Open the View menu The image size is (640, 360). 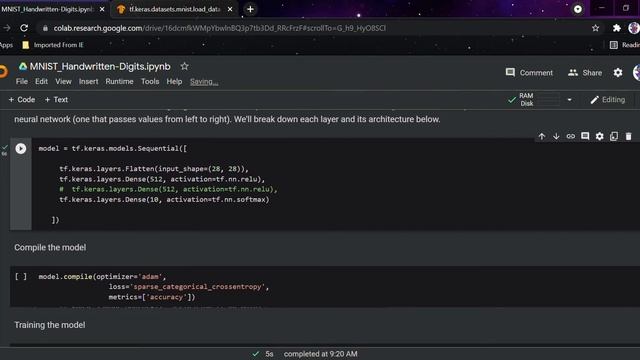(63, 82)
